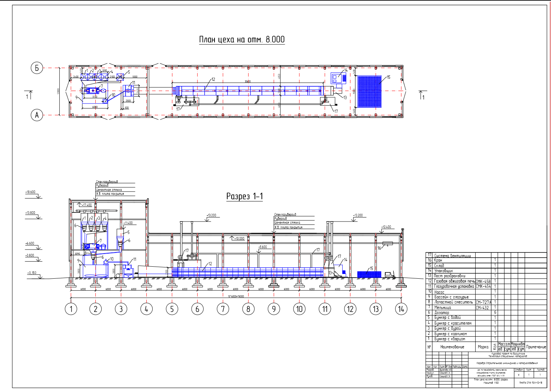Click the "СМК-454" mark cell
This screenshot has height=392, width=551.
click(483, 286)
